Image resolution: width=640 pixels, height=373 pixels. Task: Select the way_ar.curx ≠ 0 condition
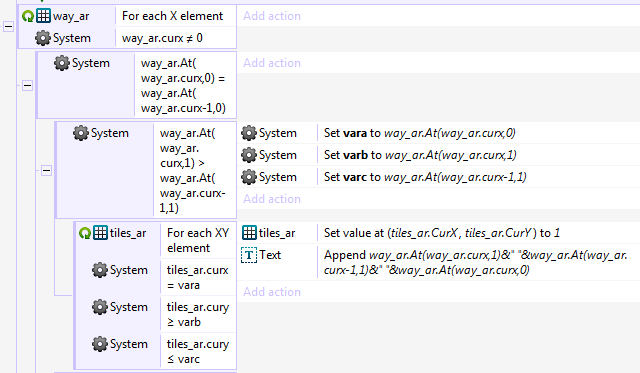coord(162,38)
